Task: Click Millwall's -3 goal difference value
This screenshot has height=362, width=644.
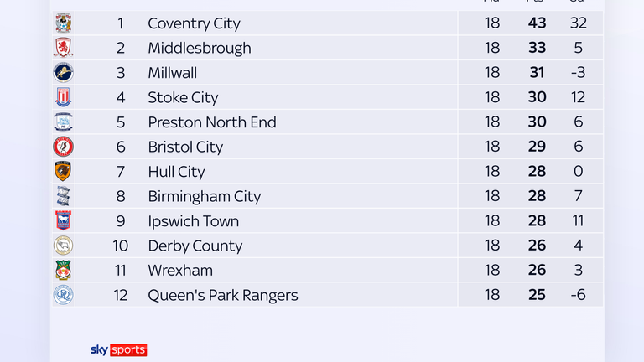Action: (578, 73)
